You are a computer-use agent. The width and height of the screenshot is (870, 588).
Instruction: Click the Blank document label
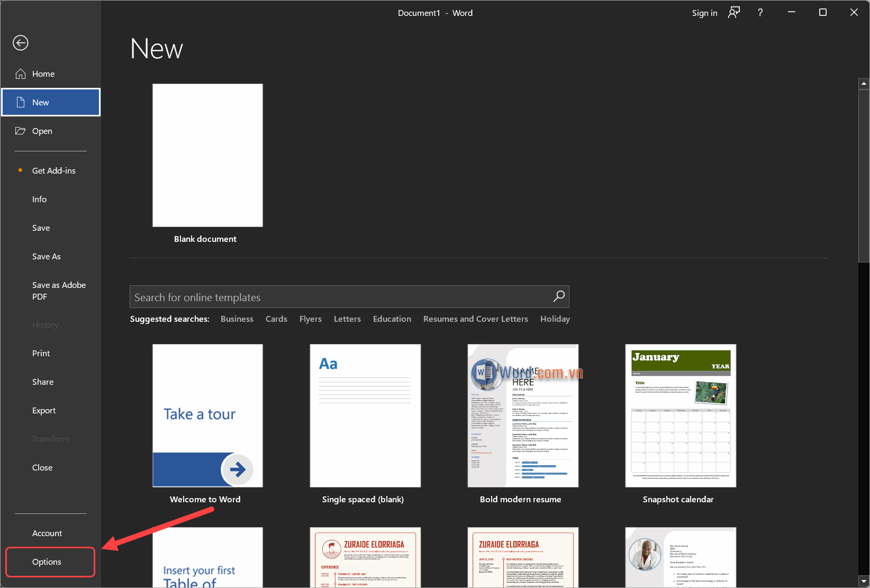205,239
